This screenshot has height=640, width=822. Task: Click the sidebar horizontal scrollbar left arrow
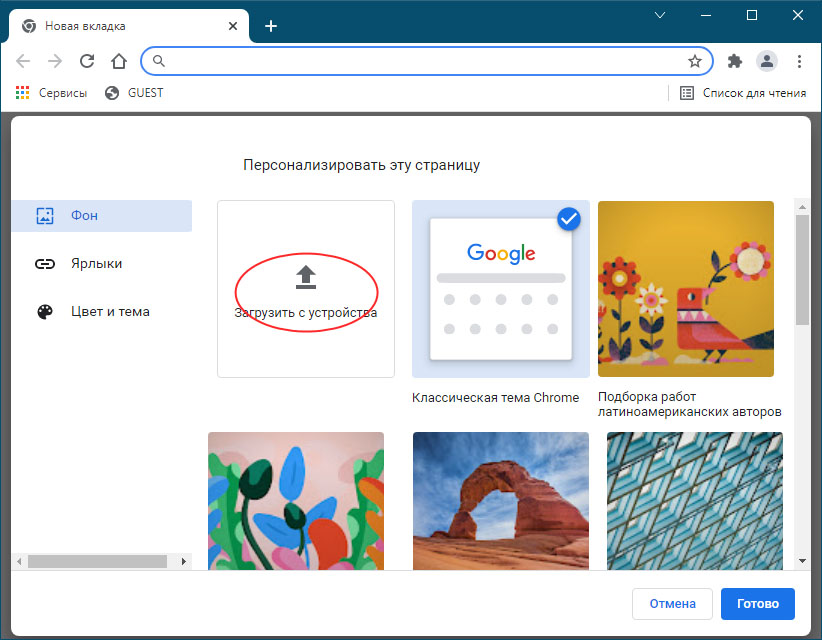tap(19, 561)
